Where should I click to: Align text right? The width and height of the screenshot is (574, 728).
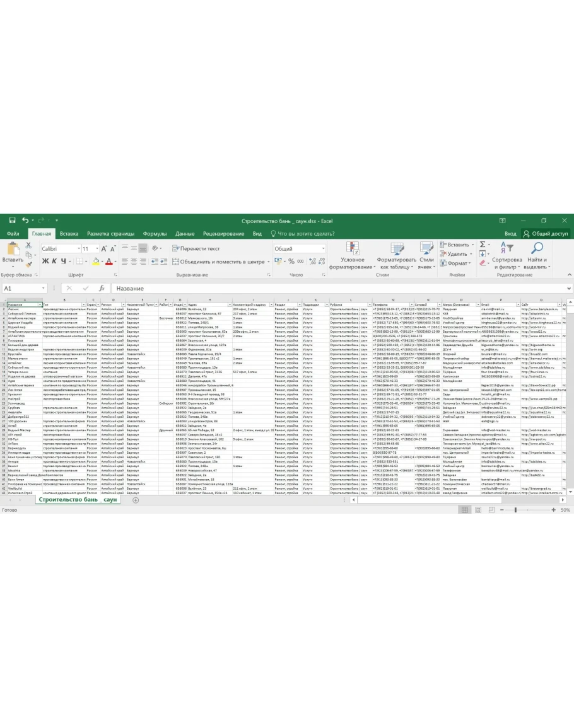tap(143, 262)
